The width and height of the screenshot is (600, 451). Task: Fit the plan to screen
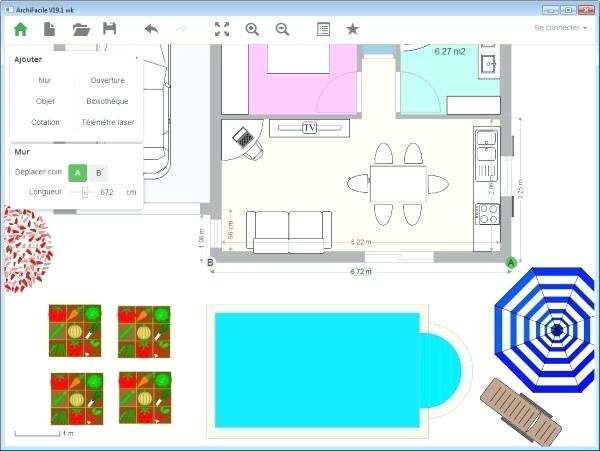(x=222, y=29)
